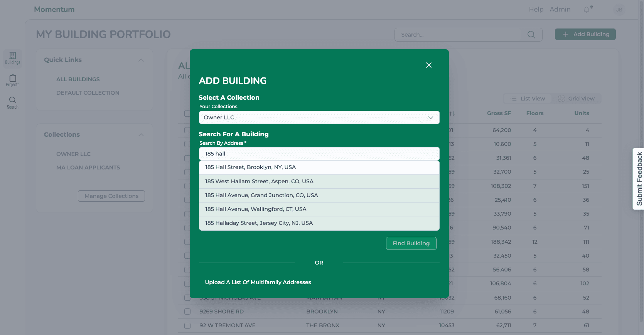Go to Default Collection quick link
The image size is (644, 335).
tap(88, 93)
